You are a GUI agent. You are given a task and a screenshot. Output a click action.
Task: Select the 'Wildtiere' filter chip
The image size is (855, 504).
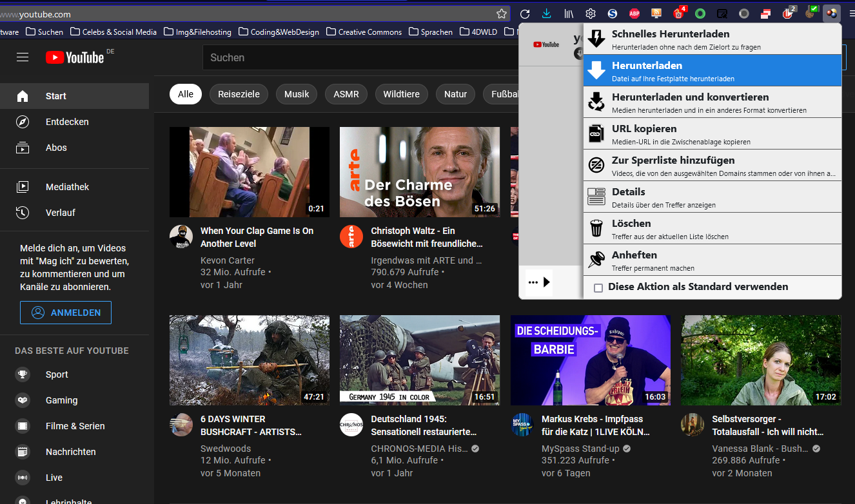(401, 94)
